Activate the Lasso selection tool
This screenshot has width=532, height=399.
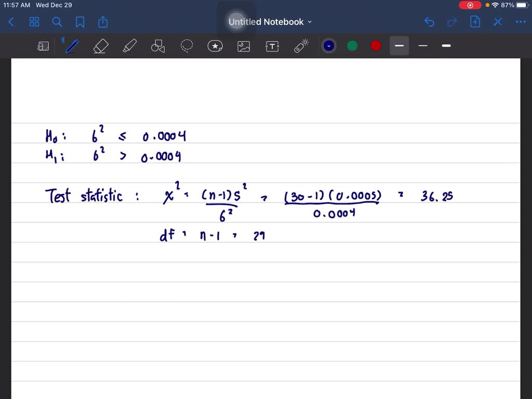coord(187,46)
